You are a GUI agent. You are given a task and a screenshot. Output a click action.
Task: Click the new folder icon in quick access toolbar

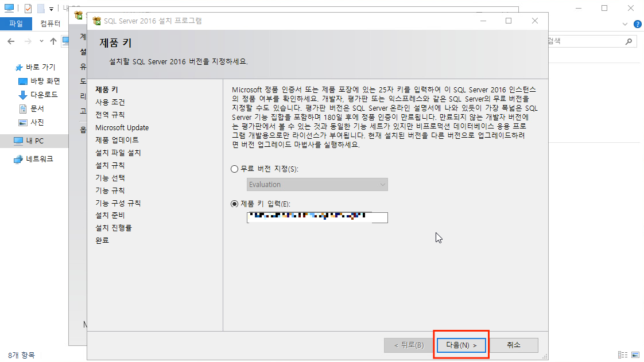point(41,8)
